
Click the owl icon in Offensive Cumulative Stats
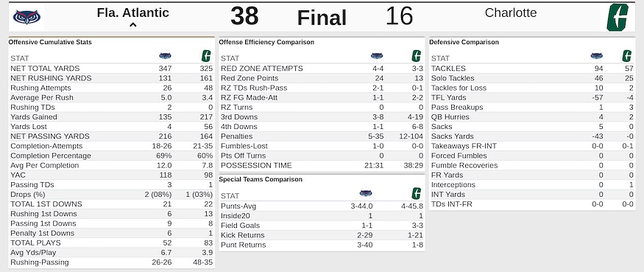(165, 56)
